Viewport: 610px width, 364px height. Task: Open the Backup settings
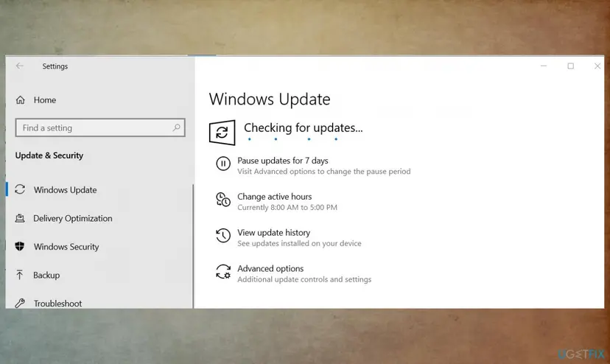(46, 276)
